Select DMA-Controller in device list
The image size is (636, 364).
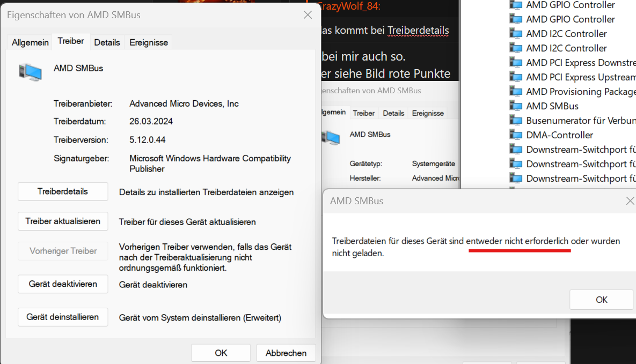(559, 135)
